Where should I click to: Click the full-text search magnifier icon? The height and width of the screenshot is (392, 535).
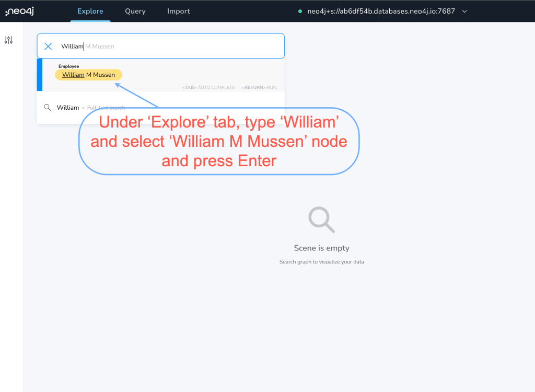[48, 108]
